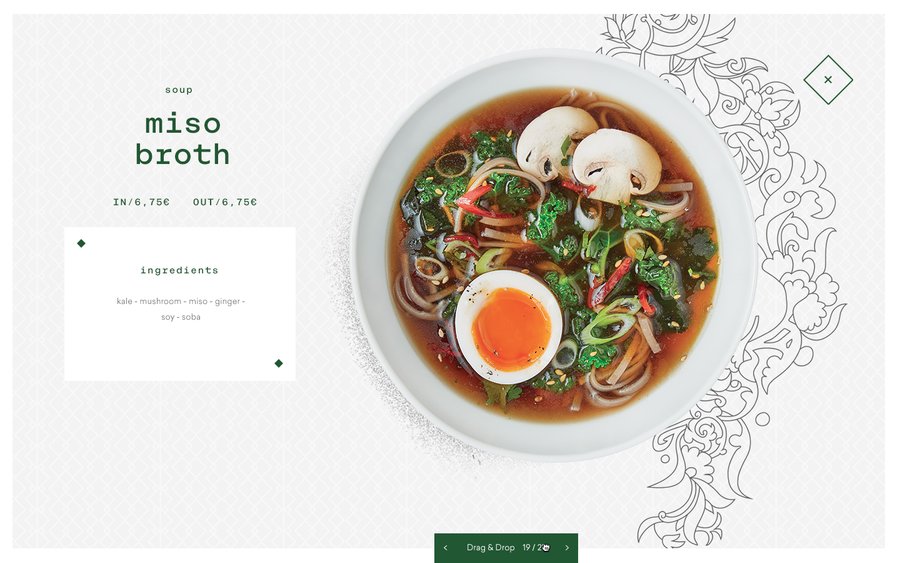This screenshot has width=900, height=563.
Task: Click the miso soup bowl image
Action: (x=554, y=255)
